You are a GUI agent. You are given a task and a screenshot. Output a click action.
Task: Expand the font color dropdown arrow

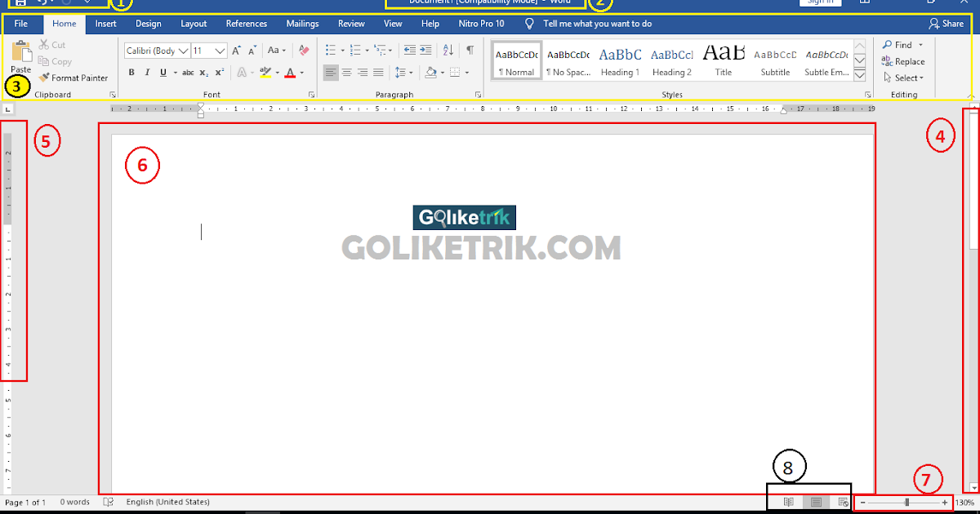301,73
